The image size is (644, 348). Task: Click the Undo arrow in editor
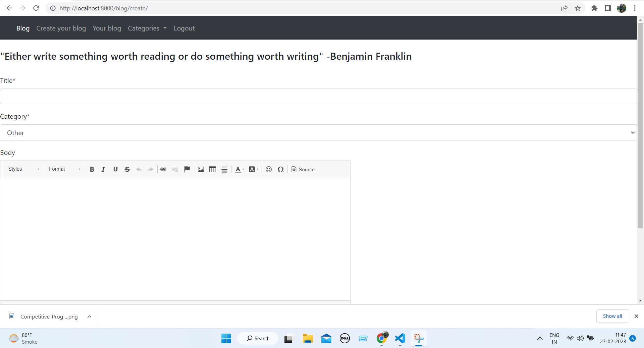(x=139, y=169)
